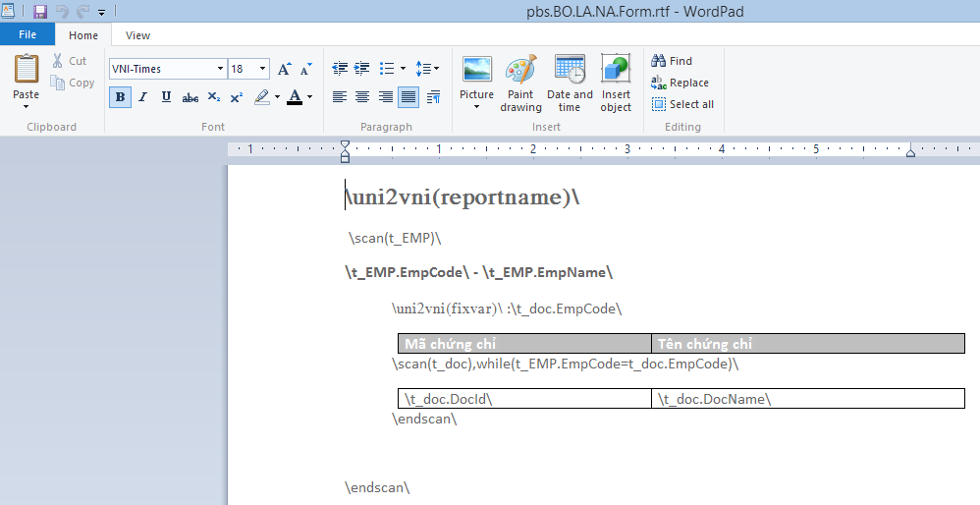Open the text color swatch arrow

click(309, 97)
